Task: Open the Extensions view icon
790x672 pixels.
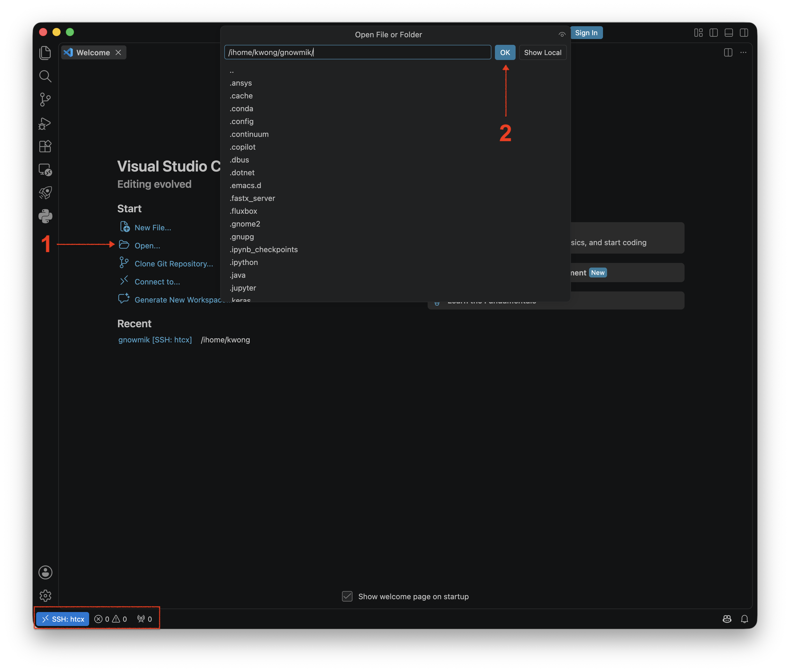Action: 45,146
